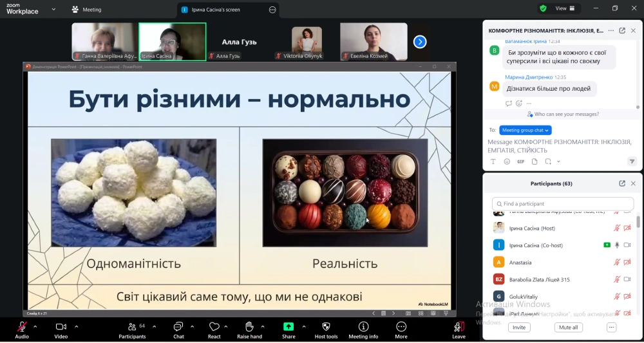Image resolution: width=644 pixels, height=343 pixels.
Task: Select Anastasia in participants list
Action: coord(562,262)
